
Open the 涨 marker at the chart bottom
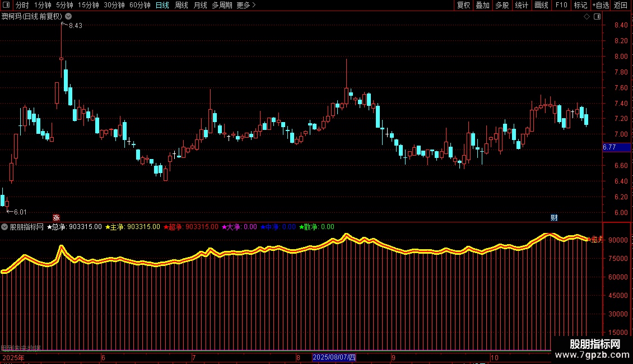click(x=56, y=218)
